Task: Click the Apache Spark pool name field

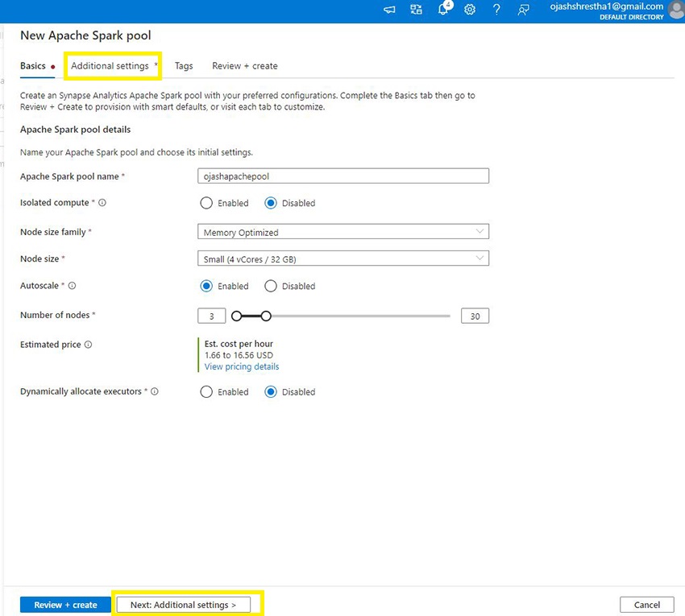Action: click(x=343, y=176)
